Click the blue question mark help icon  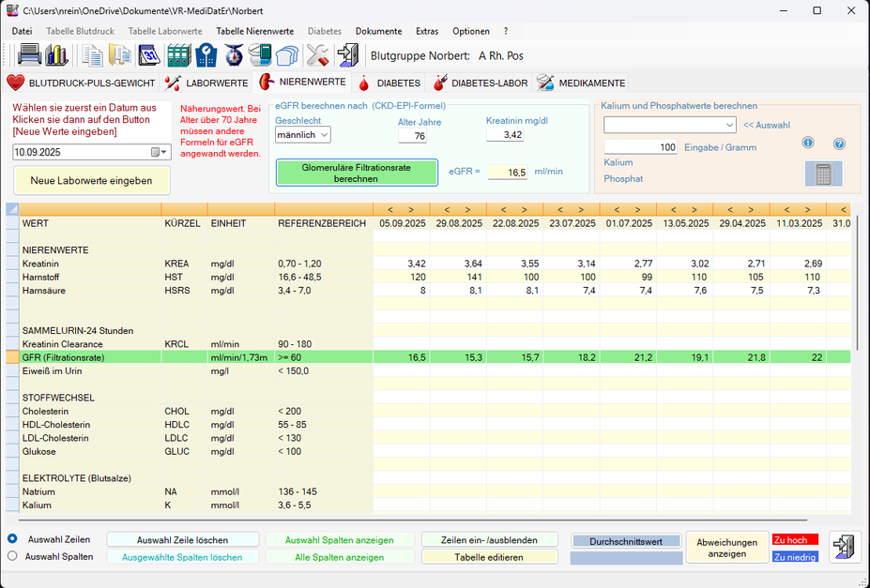click(839, 143)
